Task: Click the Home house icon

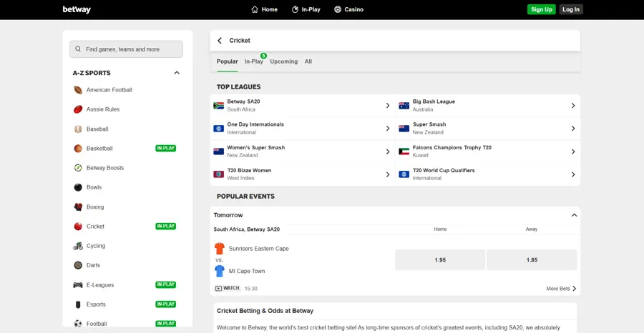Action: point(255,9)
